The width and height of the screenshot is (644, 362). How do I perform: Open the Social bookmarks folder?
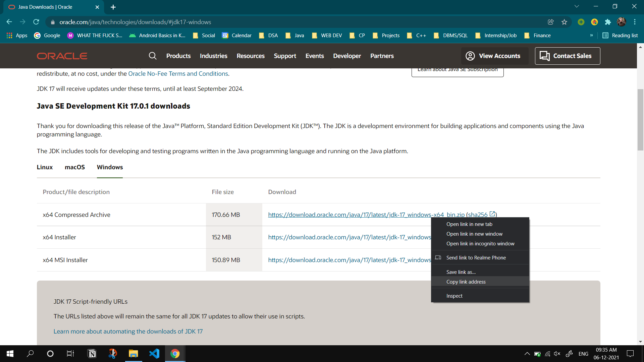pyautogui.click(x=204, y=35)
